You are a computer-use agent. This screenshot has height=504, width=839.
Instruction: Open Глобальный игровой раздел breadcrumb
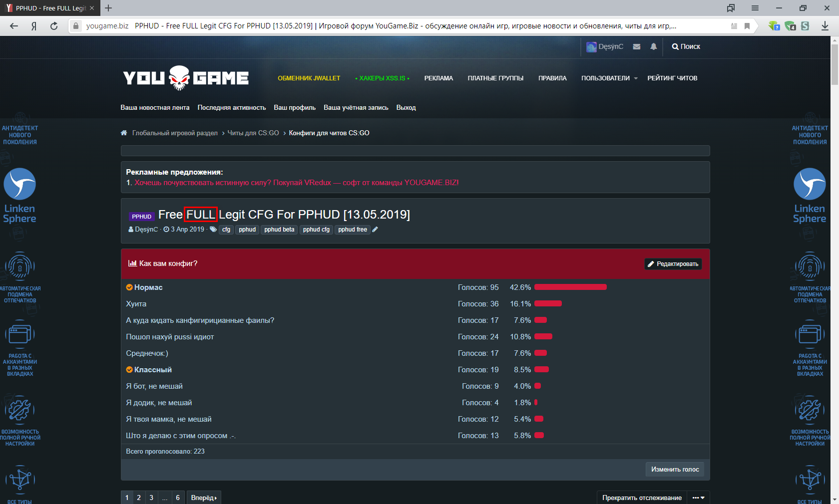pyautogui.click(x=175, y=133)
